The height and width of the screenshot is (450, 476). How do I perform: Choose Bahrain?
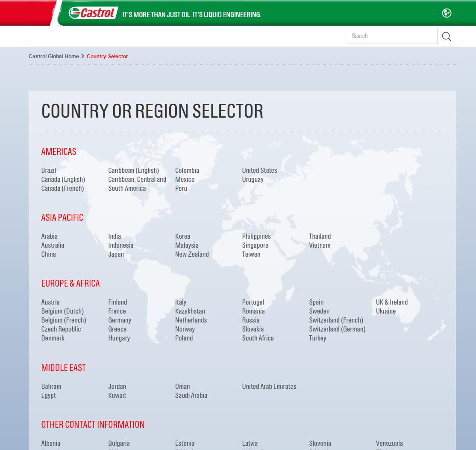[x=51, y=387]
